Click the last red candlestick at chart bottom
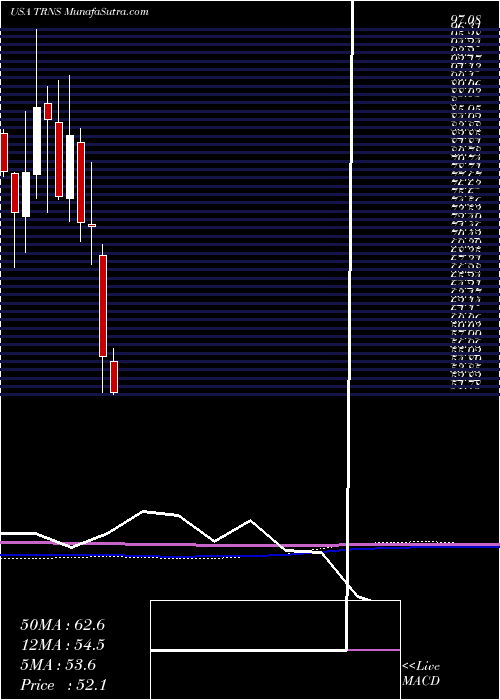 (x=114, y=376)
